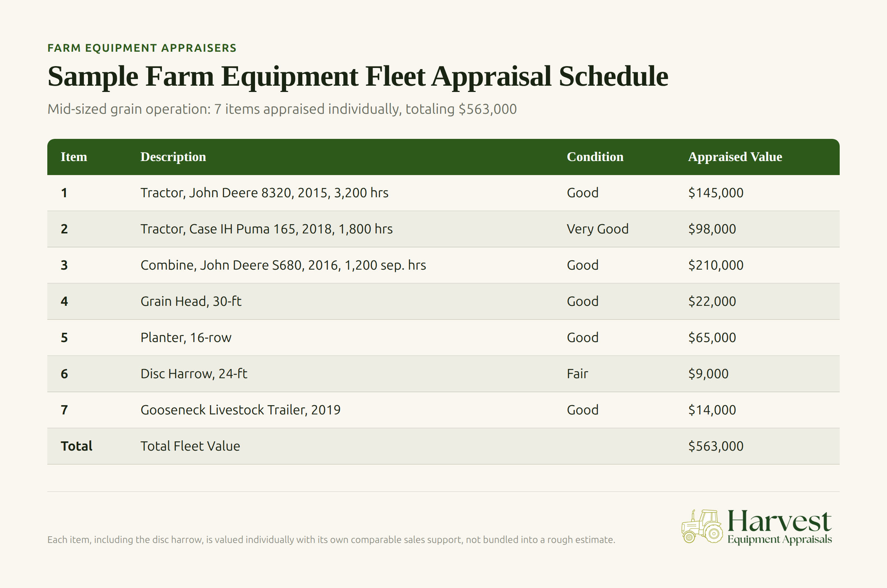
Task: Click 'Good' condition for Grain Head row
Action: (582, 301)
